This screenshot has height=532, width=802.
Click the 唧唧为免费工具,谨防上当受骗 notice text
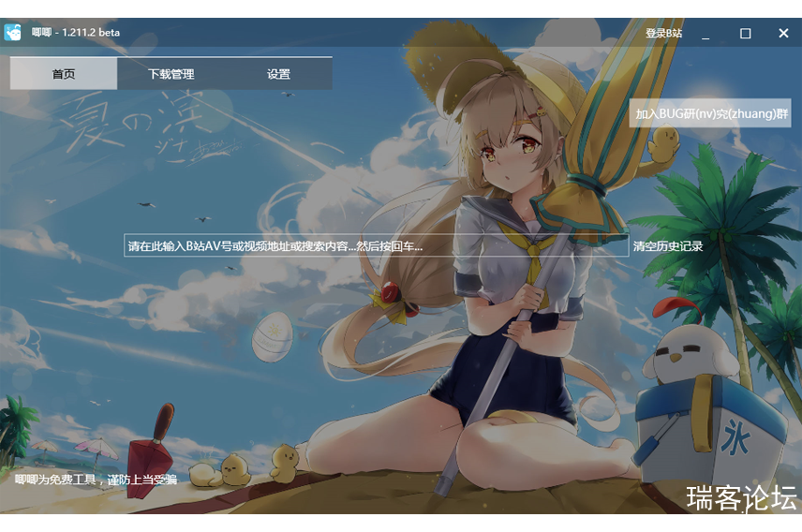click(97, 480)
